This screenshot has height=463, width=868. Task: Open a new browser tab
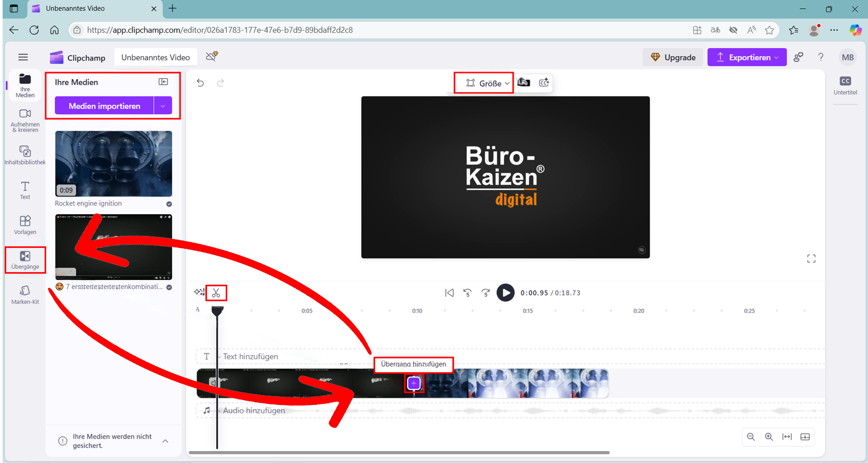[173, 8]
